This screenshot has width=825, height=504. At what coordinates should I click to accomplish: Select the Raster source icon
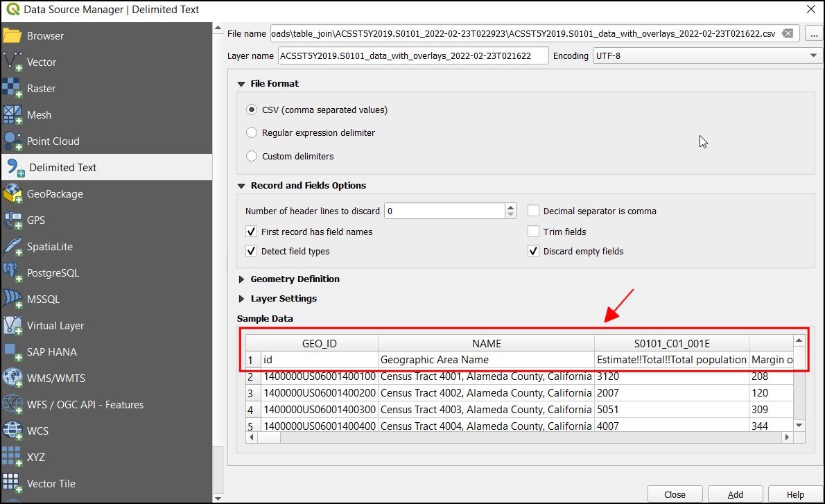pyautogui.click(x=13, y=89)
